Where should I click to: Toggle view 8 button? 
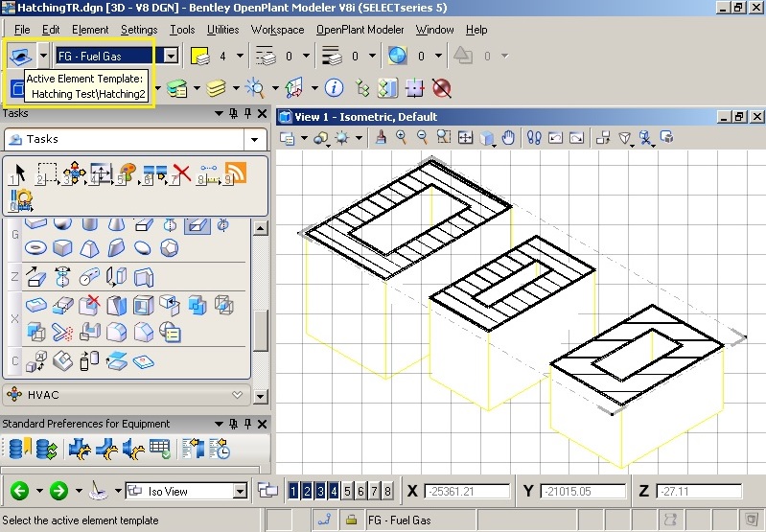(x=387, y=491)
